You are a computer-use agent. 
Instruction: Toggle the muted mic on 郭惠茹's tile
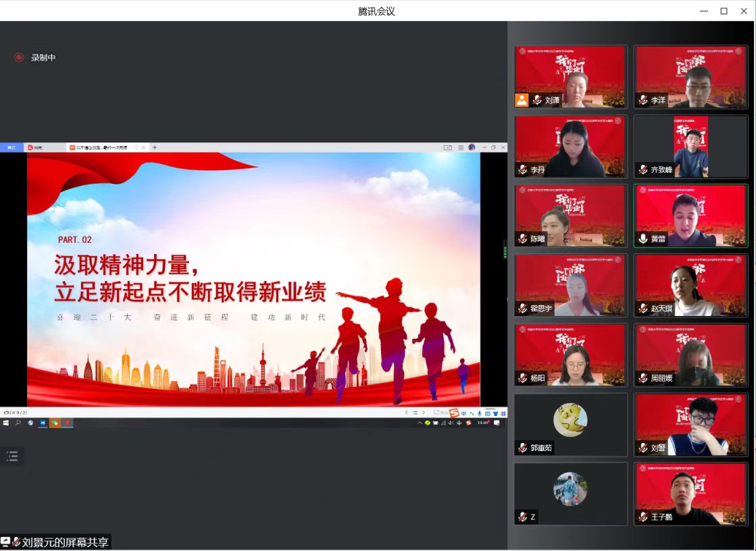pos(522,448)
